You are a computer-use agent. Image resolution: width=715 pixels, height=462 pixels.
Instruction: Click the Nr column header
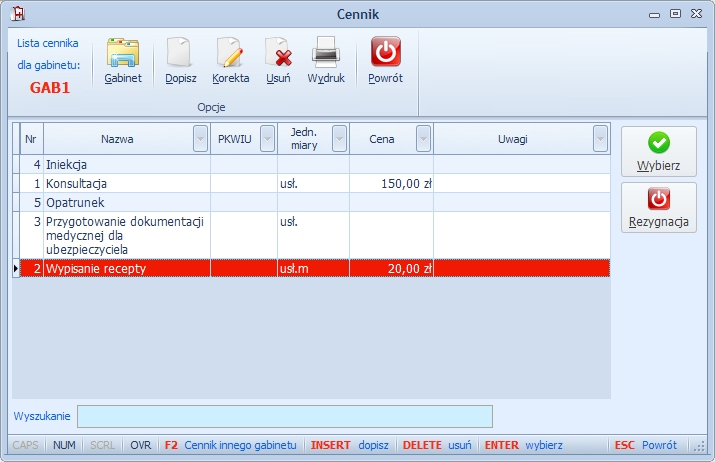pyautogui.click(x=31, y=139)
